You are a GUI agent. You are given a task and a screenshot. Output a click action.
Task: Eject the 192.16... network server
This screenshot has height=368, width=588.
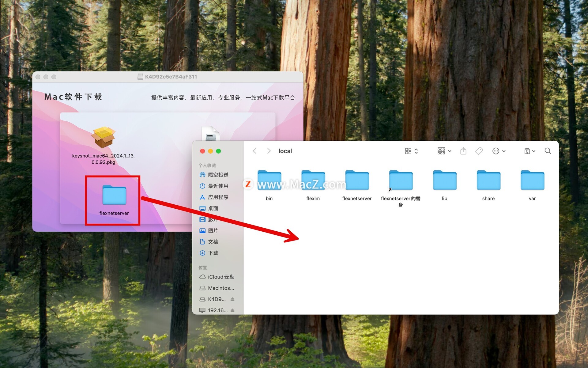(232, 310)
